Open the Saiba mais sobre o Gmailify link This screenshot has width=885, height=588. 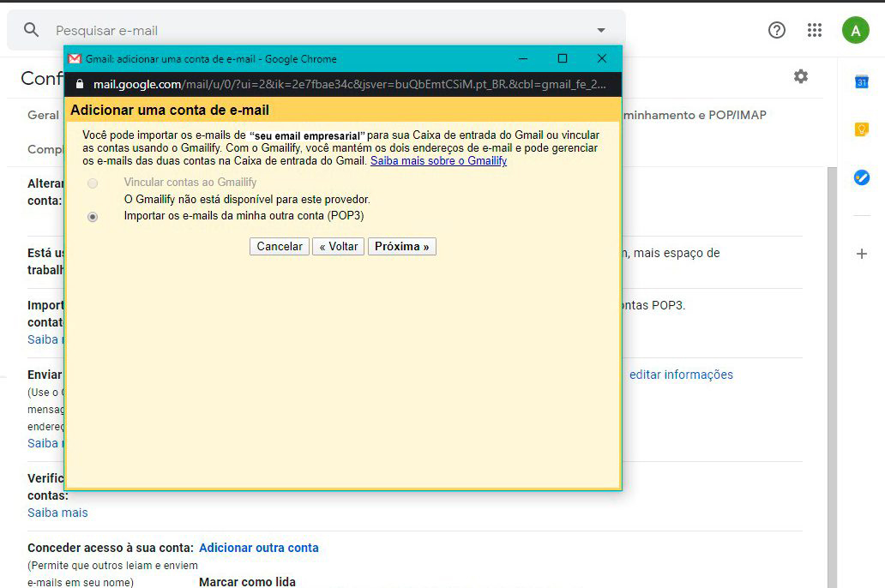[x=438, y=161]
